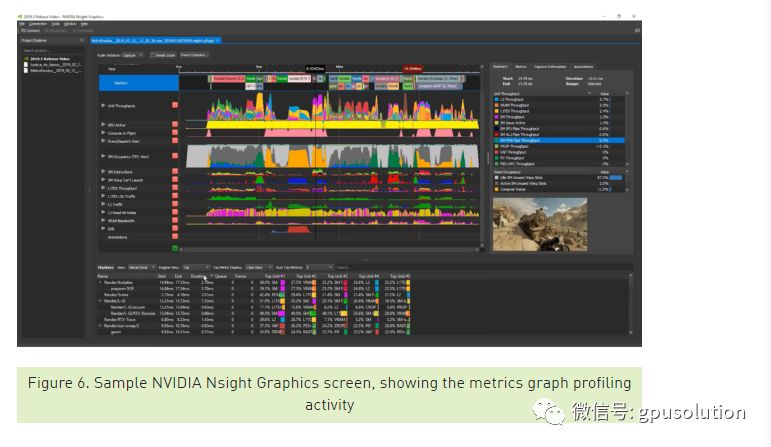Collapse the Render/Antialias tree row
Screen dimensions: 771x447
[100, 283]
